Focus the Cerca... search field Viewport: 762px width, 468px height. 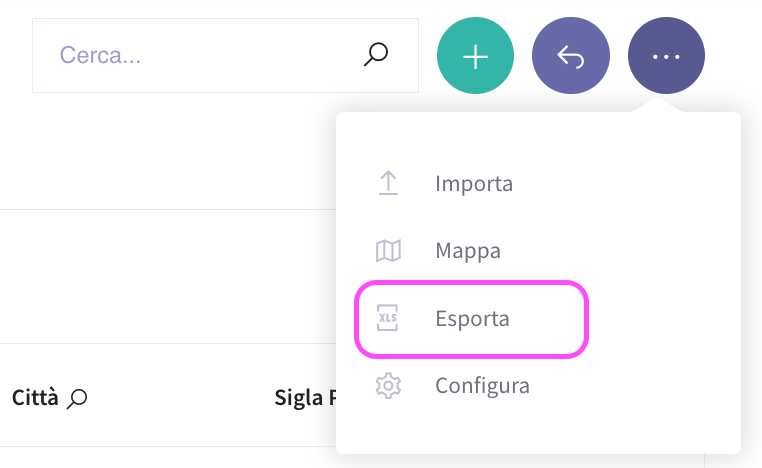tap(225, 55)
